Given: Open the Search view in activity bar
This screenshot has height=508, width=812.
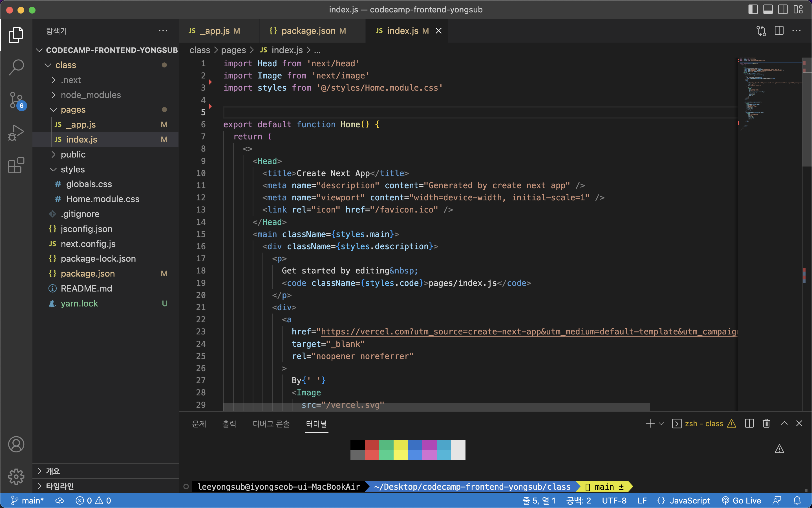Looking at the screenshot, I should (x=16, y=67).
